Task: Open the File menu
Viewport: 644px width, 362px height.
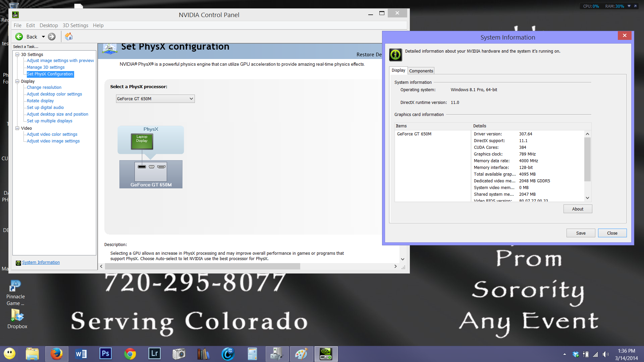Action: click(17, 25)
